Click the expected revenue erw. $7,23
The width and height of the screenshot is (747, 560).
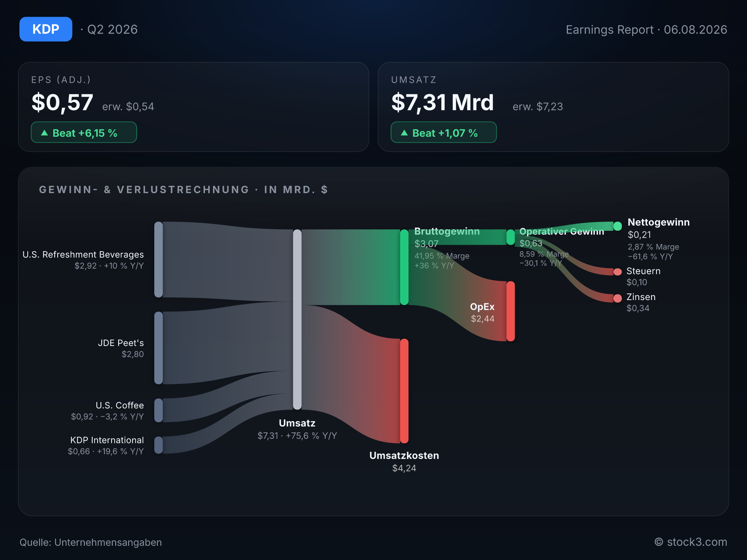[x=538, y=106]
